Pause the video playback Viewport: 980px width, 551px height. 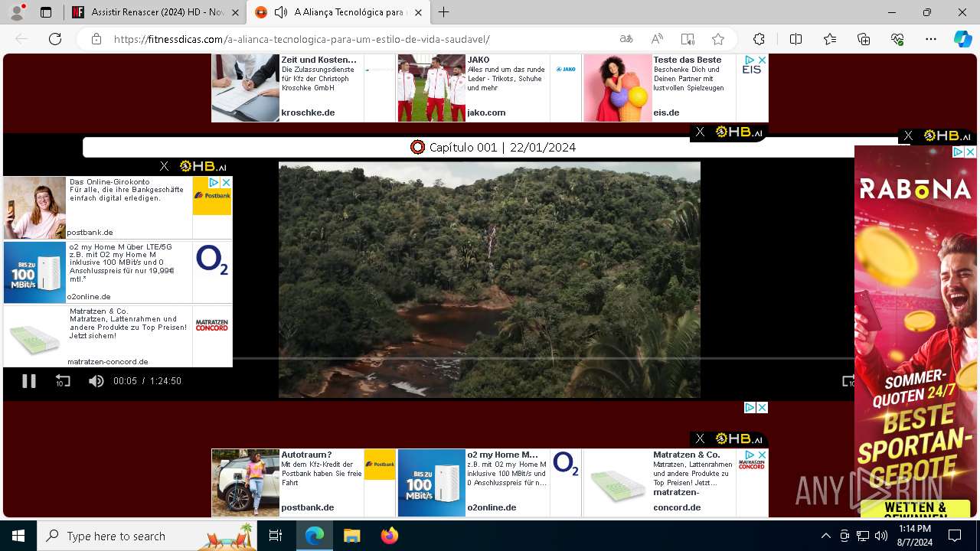pyautogui.click(x=29, y=380)
